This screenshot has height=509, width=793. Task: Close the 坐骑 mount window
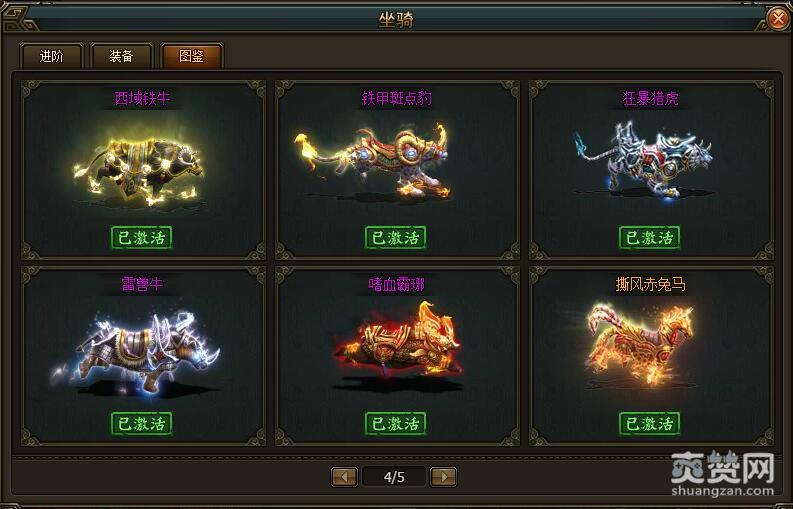point(778,19)
